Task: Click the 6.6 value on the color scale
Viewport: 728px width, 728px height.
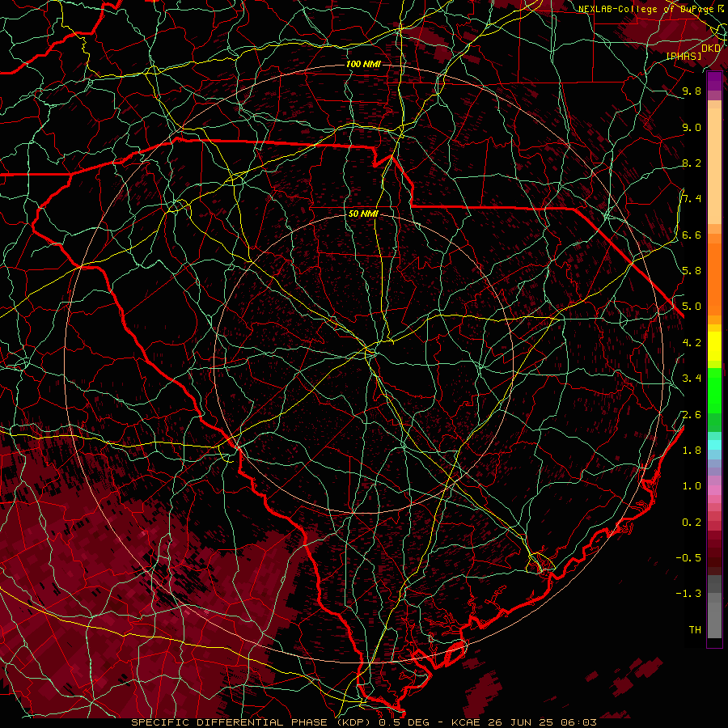Action: (x=692, y=235)
